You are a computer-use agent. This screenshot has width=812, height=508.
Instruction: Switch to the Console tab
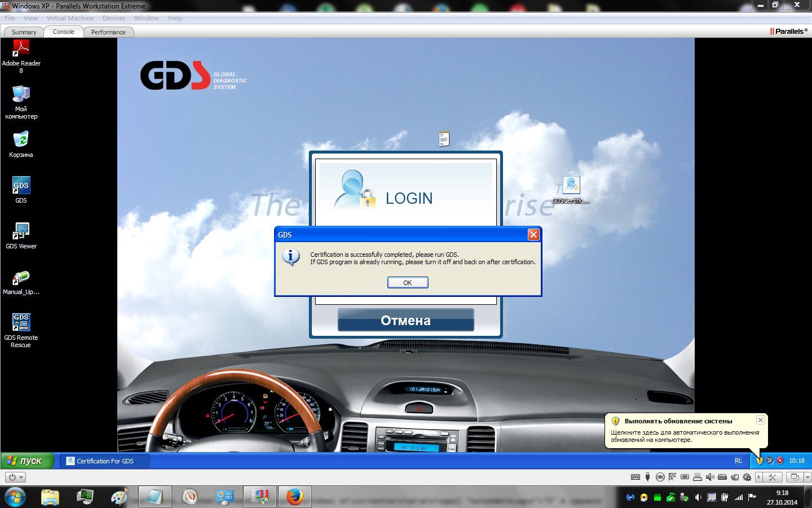point(63,32)
